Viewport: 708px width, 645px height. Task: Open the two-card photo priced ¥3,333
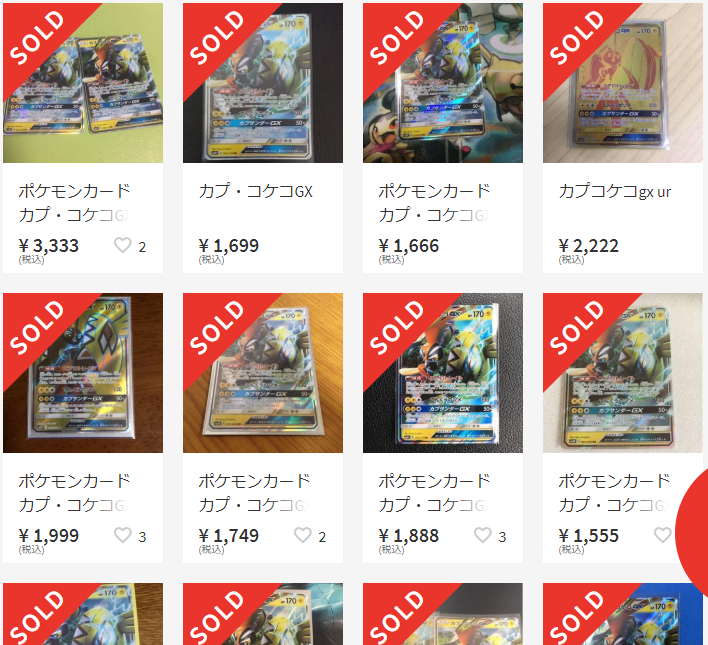point(83,83)
